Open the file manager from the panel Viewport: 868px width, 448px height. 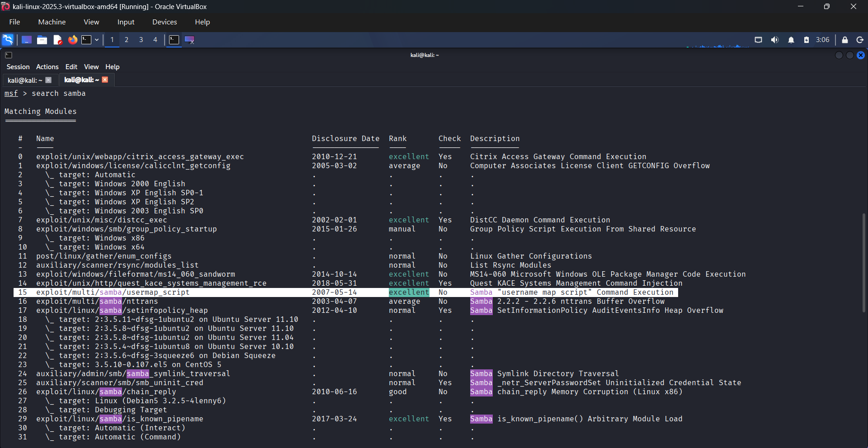42,40
